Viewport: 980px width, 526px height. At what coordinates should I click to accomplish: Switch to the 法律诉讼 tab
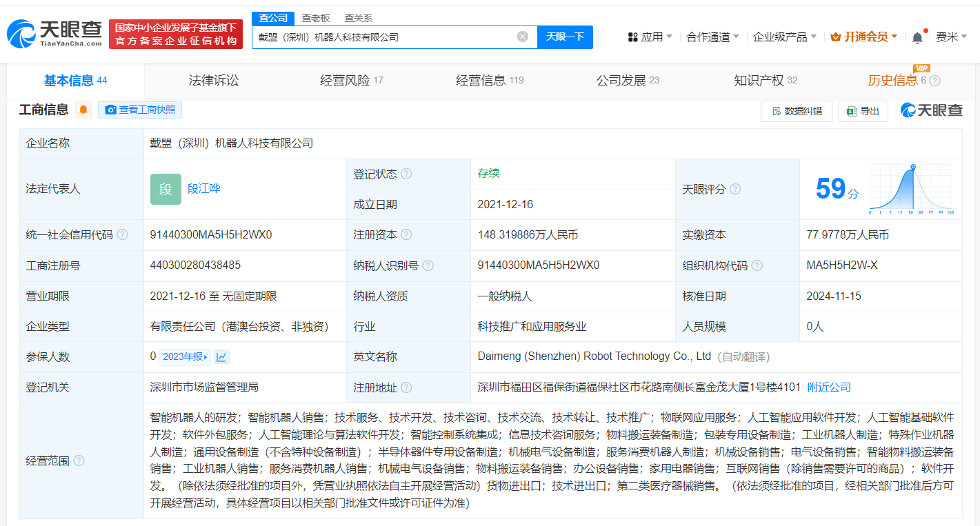(214, 81)
